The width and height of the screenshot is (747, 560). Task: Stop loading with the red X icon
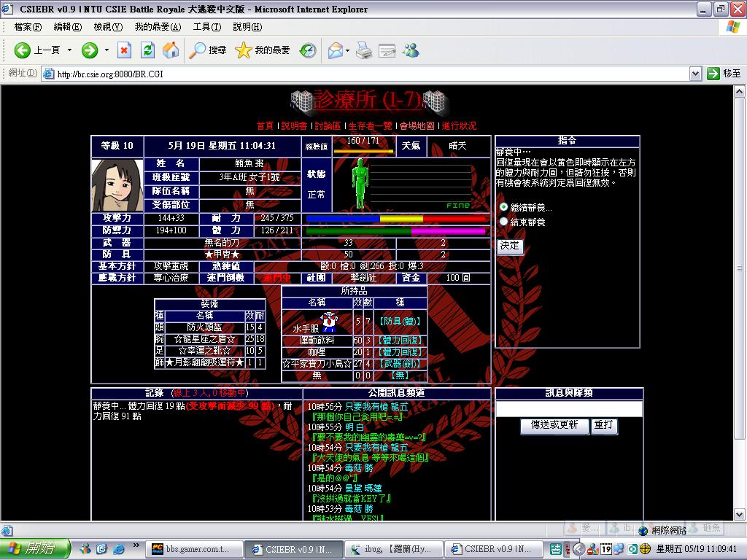point(124,50)
